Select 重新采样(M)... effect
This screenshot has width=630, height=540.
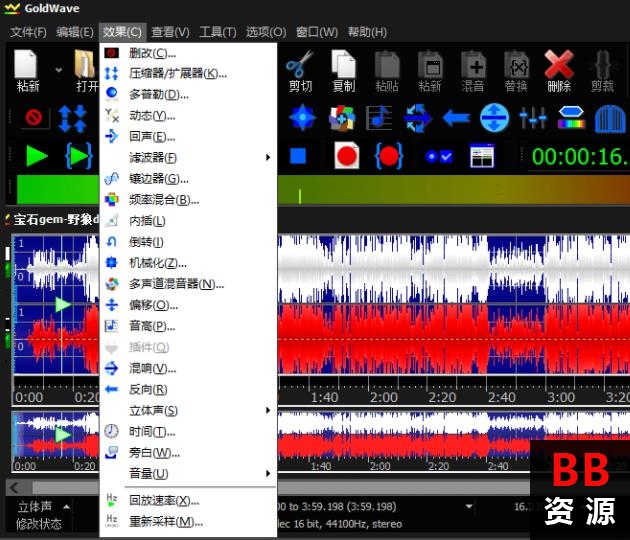(x=188, y=522)
